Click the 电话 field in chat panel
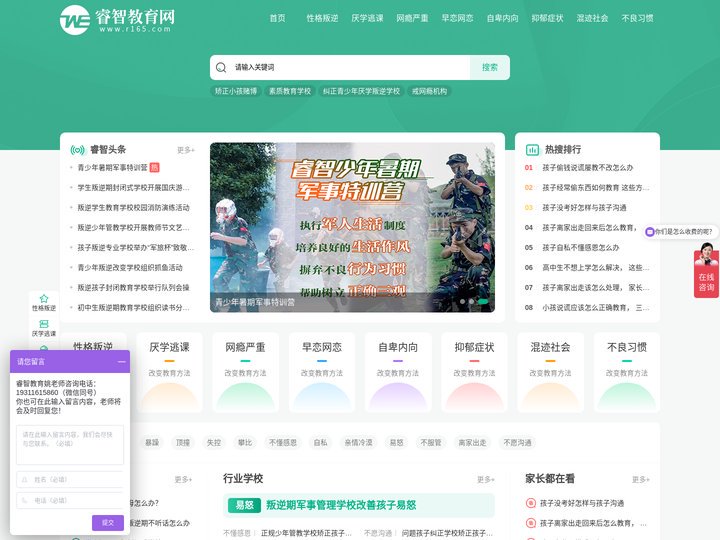Viewport: 720px width, 540px height. (x=70, y=501)
